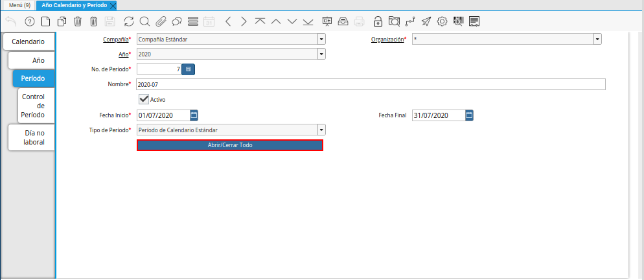
Task: Click the No. de Período number field
Action: click(x=159, y=69)
